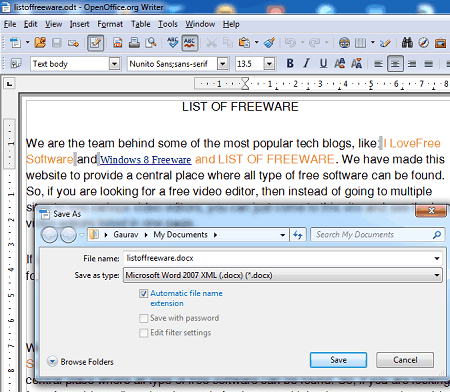Click the Cancel button
The width and height of the screenshot is (450, 392).
point(405,360)
